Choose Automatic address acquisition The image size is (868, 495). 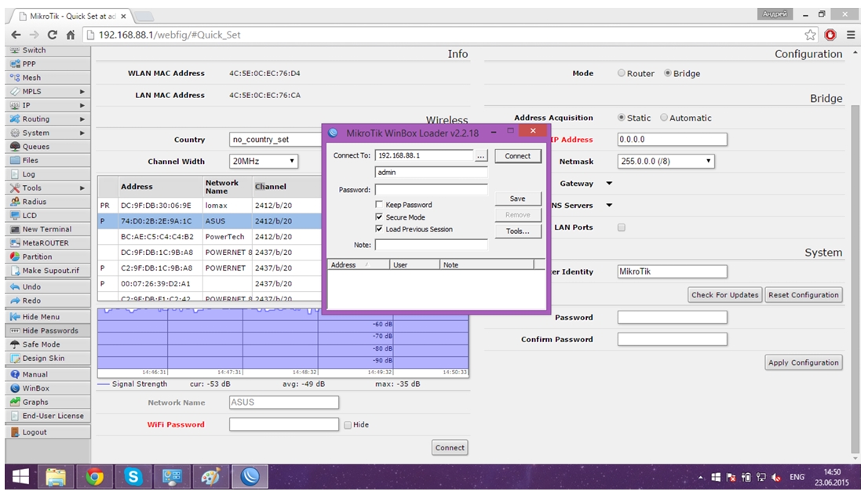664,118
